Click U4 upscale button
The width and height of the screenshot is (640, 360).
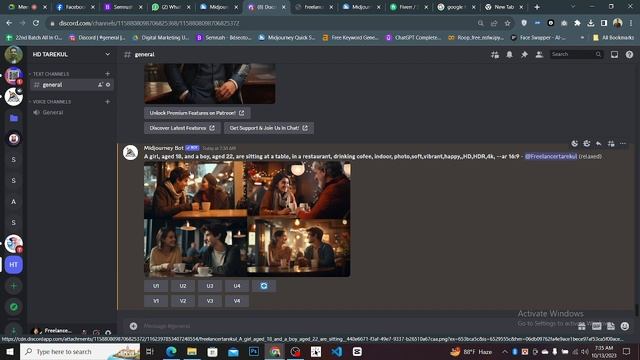(x=237, y=286)
